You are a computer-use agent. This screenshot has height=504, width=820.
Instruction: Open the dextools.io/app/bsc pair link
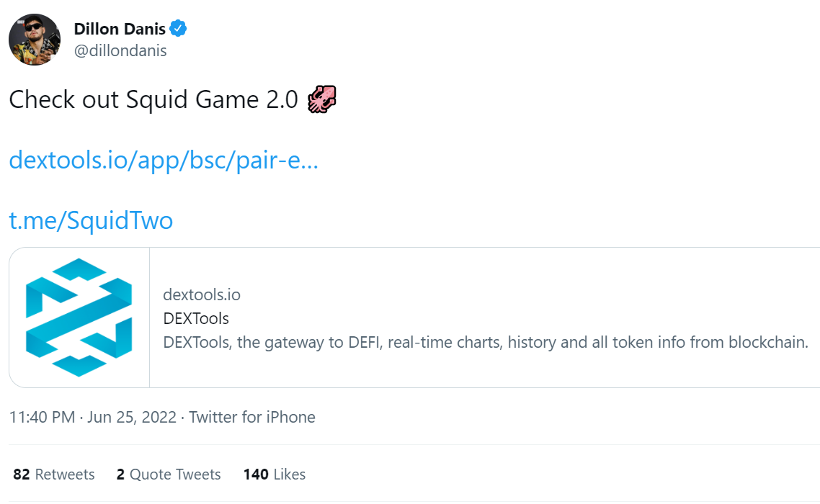point(164,160)
